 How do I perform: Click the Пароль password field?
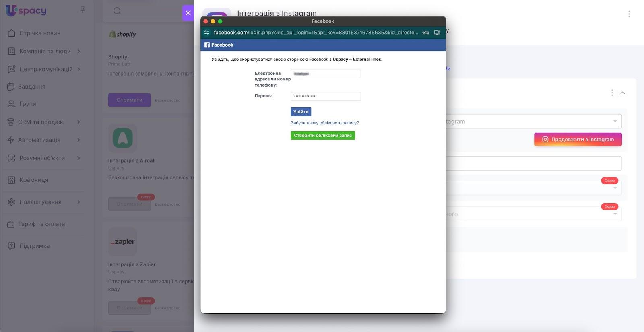325,96
